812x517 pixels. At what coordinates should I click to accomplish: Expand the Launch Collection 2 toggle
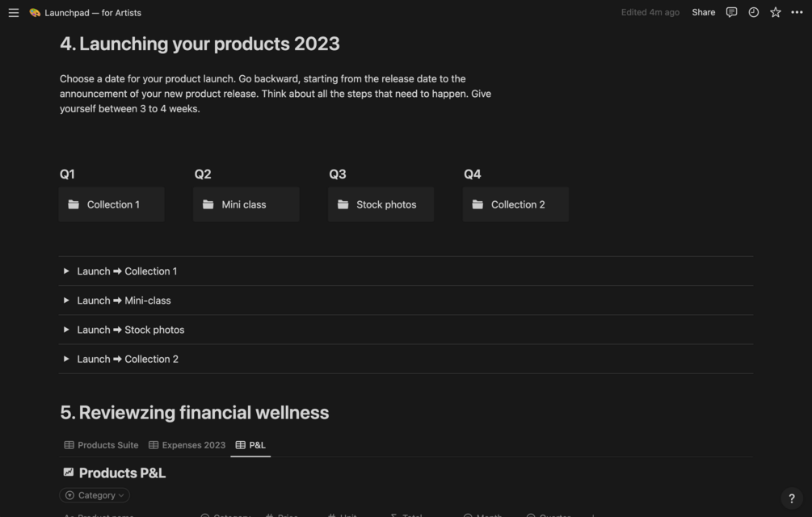[x=66, y=359]
